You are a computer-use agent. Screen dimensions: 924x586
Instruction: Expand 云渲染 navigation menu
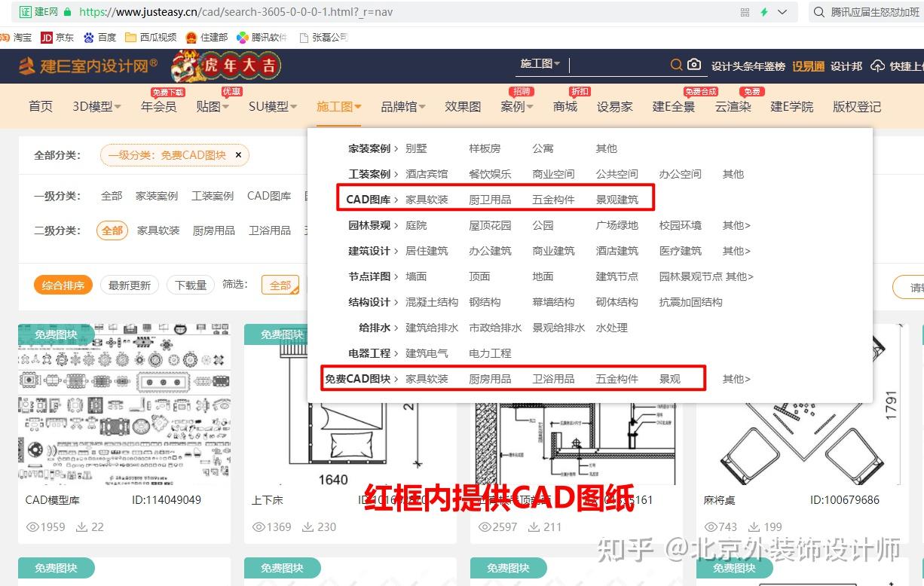(x=733, y=107)
